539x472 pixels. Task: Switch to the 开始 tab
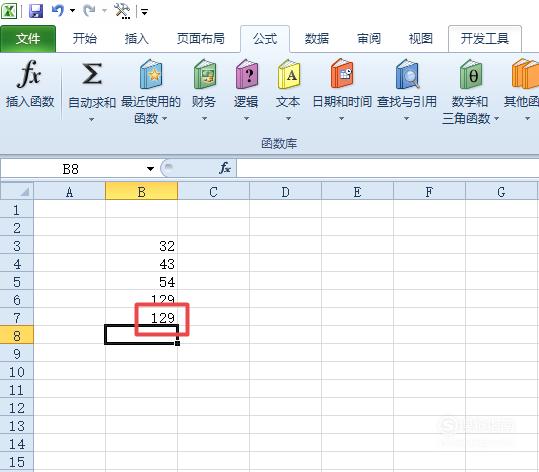(x=85, y=39)
